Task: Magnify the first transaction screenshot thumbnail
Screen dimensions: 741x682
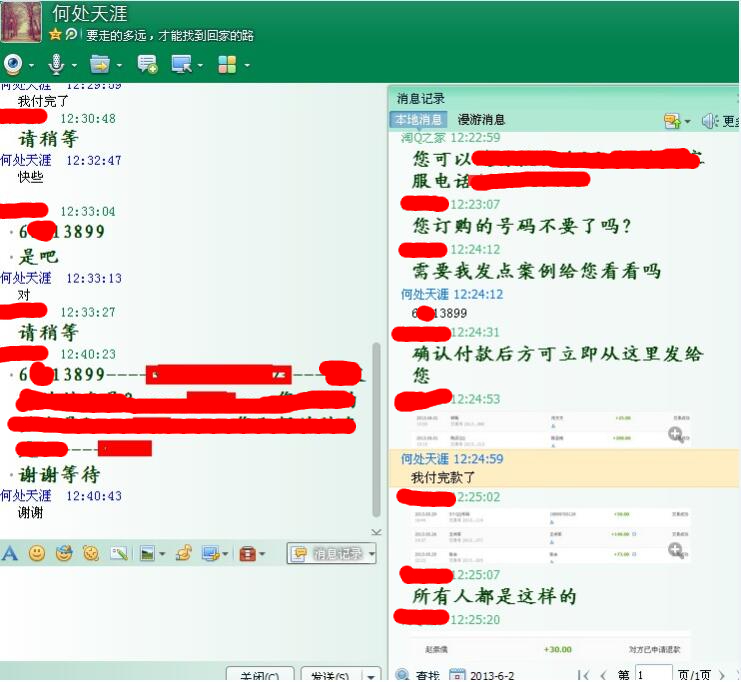Action: pos(676,434)
